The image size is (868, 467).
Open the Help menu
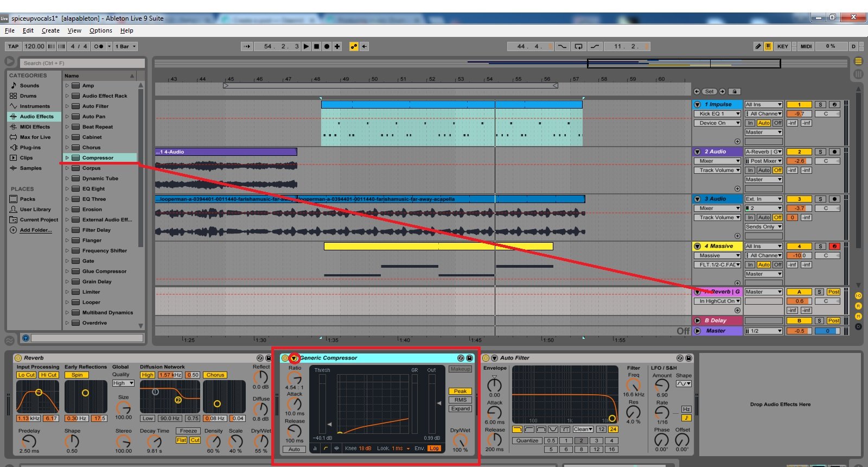click(x=127, y=30)
